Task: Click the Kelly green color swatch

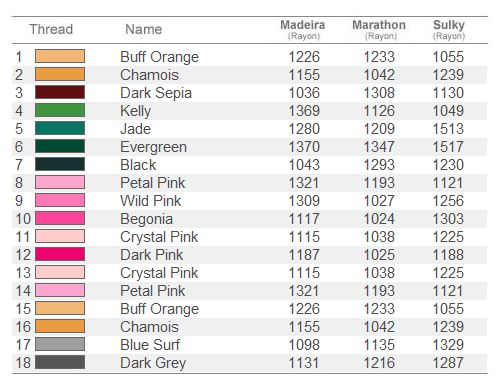Action: 60,110
